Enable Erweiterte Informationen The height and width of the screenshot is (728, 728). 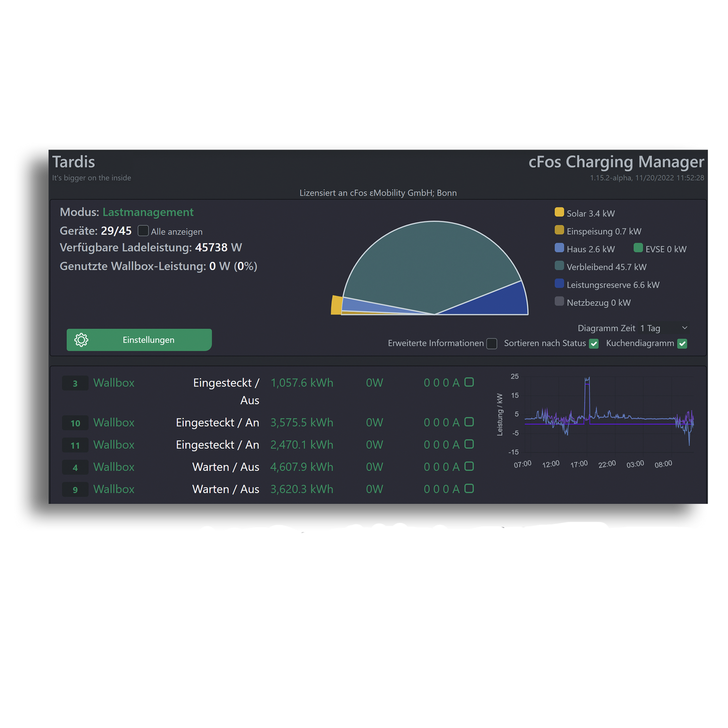coord(491,343)
